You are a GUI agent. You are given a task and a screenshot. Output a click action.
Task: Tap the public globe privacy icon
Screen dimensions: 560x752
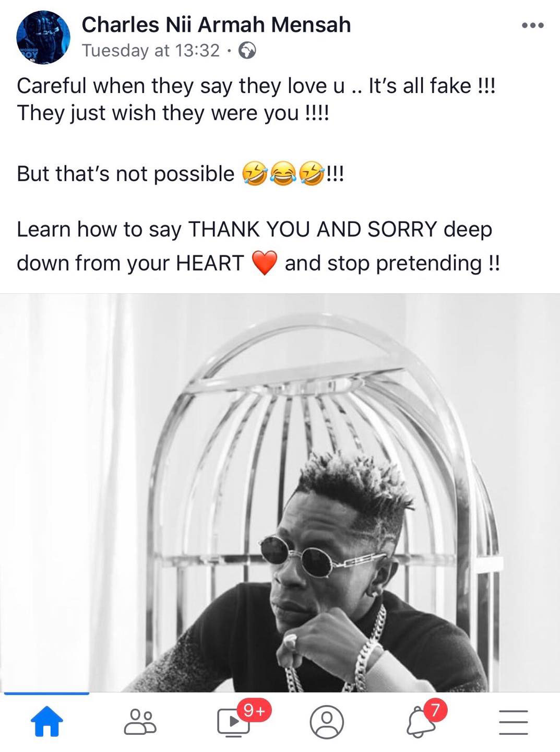click(x=247, y=51)
